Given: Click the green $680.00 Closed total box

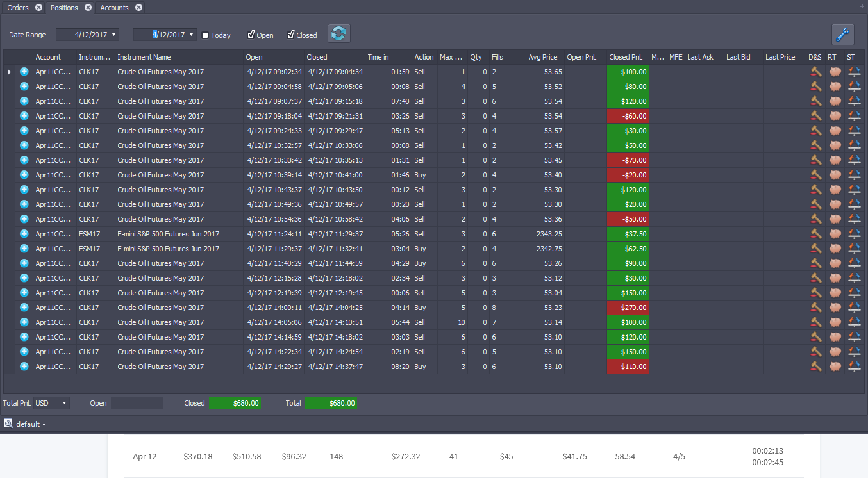Looking at the screenshot, I should pos(235,403).
